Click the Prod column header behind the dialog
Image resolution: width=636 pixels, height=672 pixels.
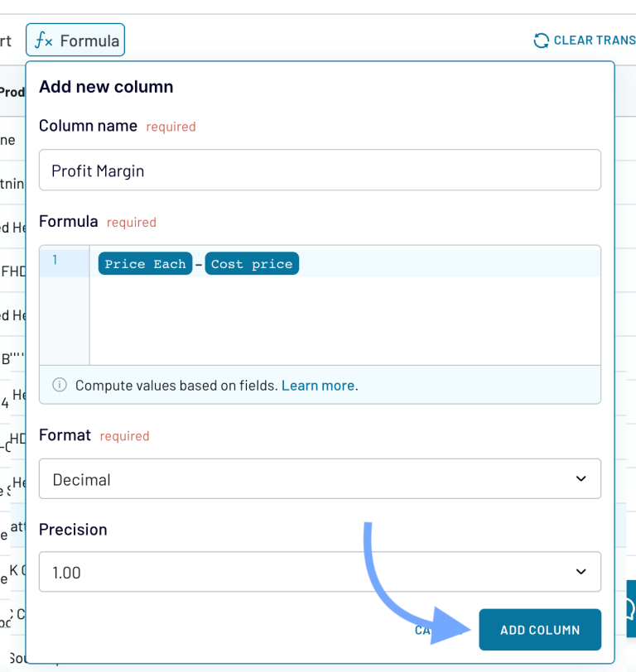(12, 92)
